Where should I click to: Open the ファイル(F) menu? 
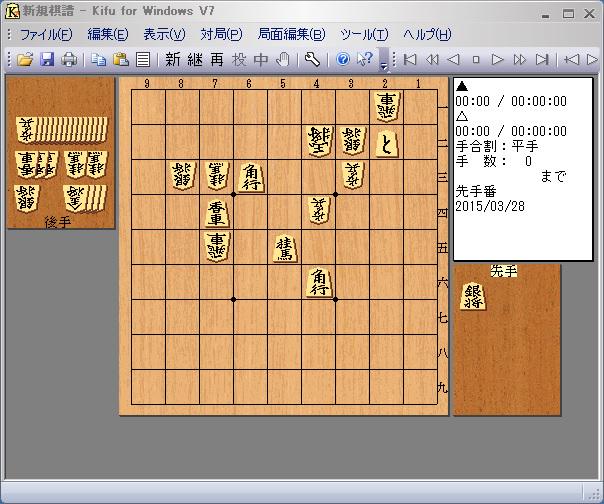click(x=45, y=34)
